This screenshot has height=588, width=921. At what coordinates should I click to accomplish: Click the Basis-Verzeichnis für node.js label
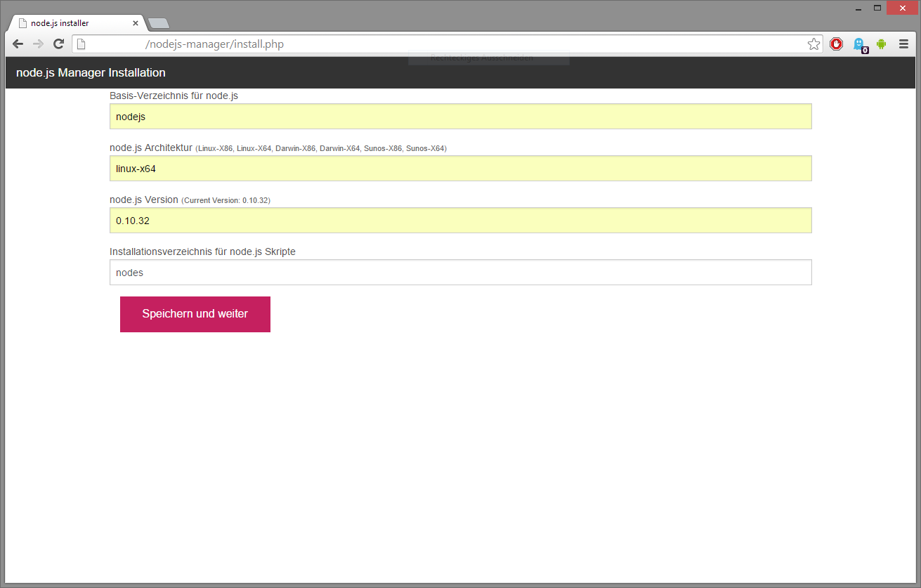(174, 96)
